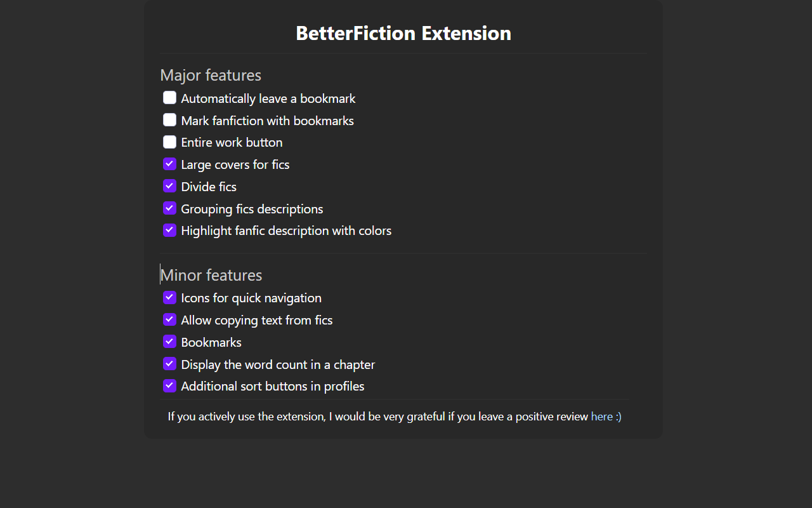Click the "BetterFiction Extension" title
Image resolution: width=812 pixels, height=508 pixels.
point(403,33)
